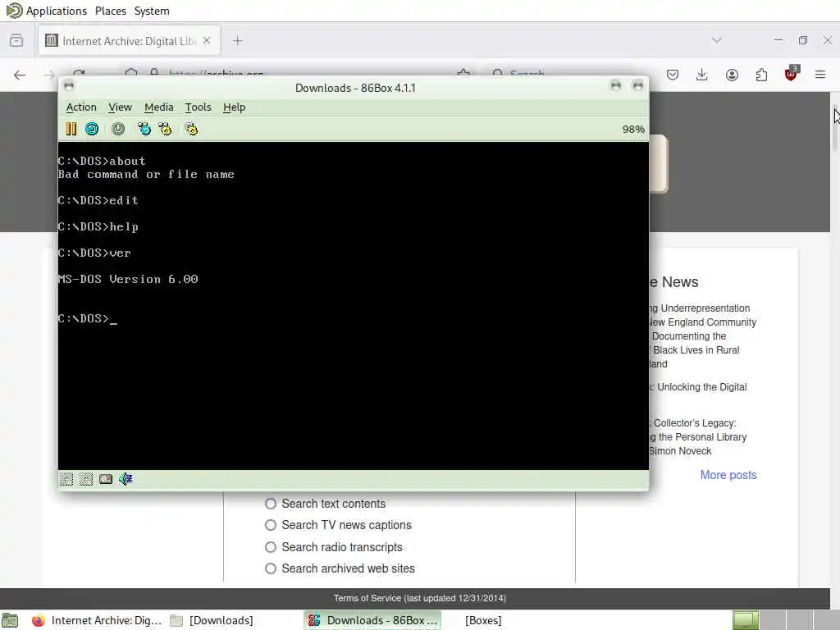
Task: Click the Bad command or file name line
Action: pyautogui.click(x=146, y=175)
